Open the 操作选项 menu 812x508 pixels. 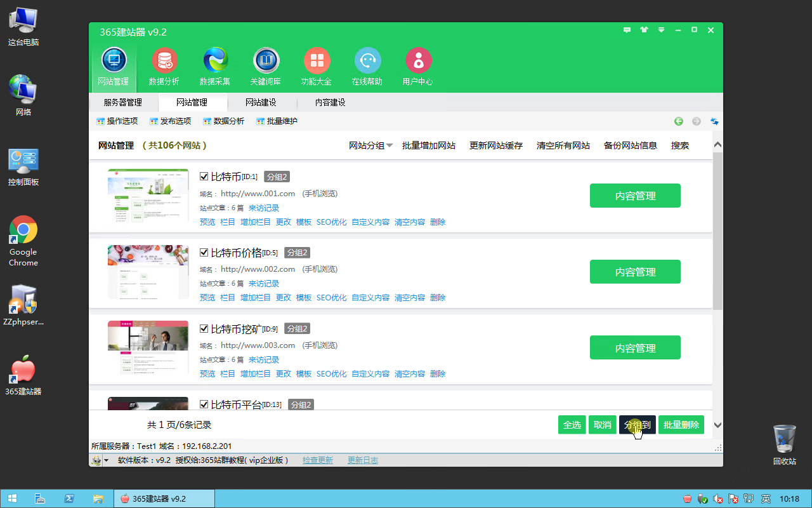(x=117, y=121)
